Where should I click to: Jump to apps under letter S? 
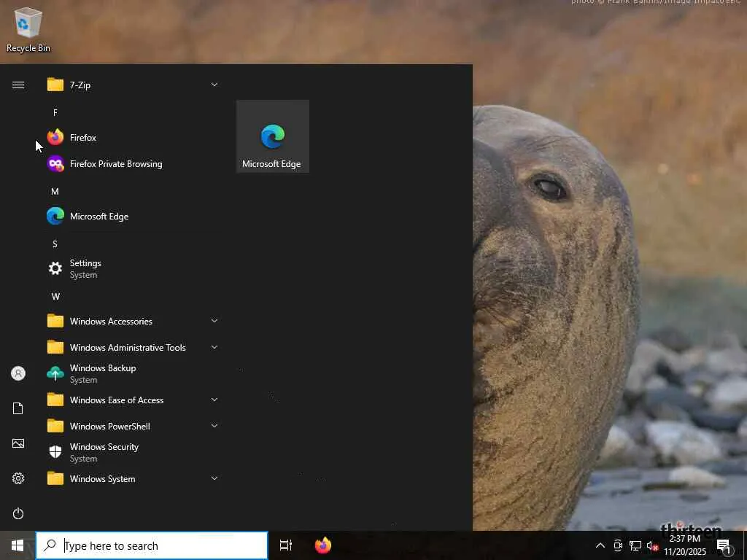click(x=55, y=244)
